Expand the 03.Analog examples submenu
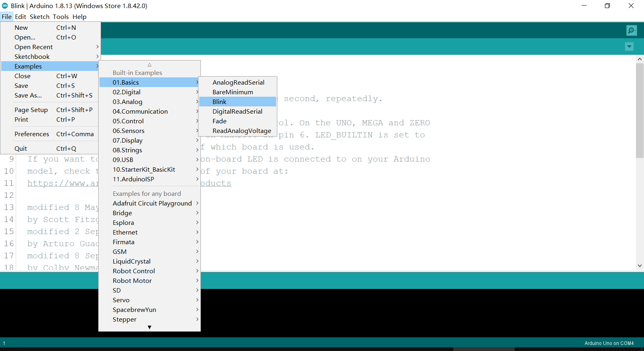 point(149,102)
